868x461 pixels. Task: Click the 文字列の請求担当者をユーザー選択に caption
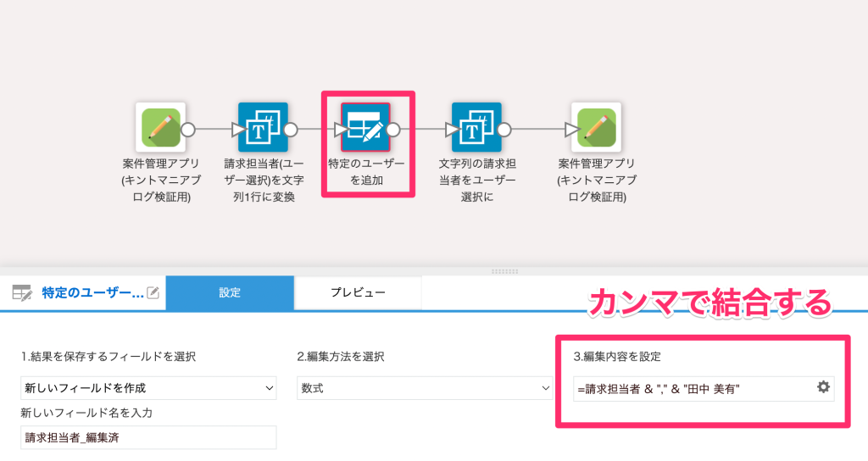coord(477,180)
